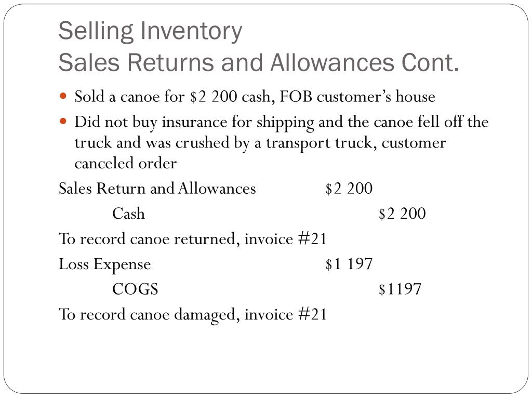Click the line starting Did not buy insurance

pos(282,122)
